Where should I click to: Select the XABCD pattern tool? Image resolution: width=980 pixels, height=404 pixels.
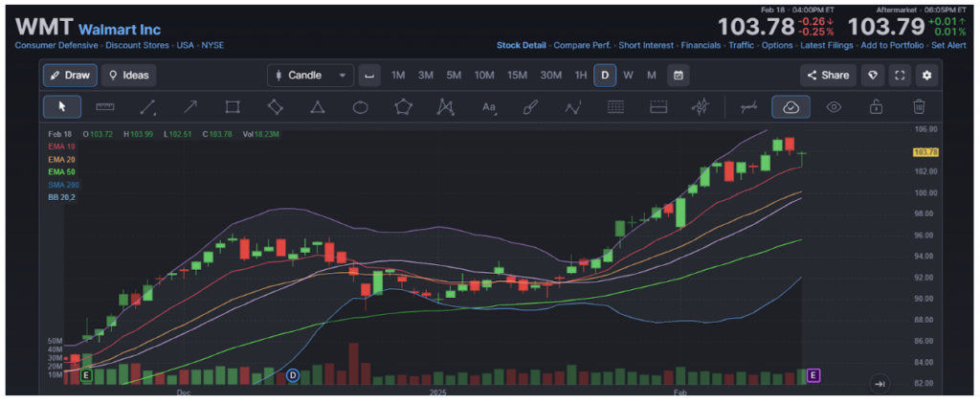tap(445, 107)
